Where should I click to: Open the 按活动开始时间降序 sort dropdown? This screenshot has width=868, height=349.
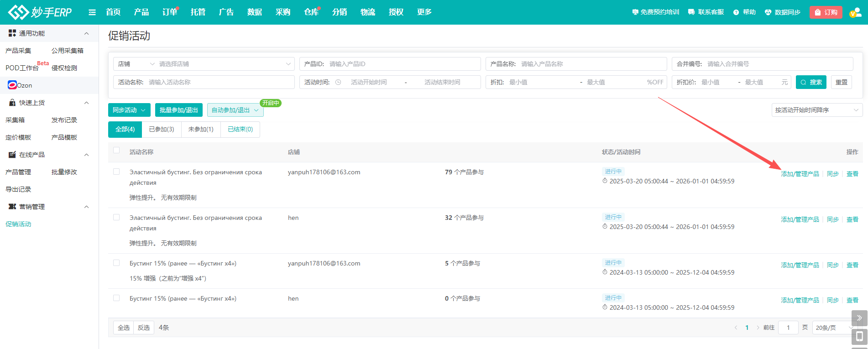coord(816,110)
